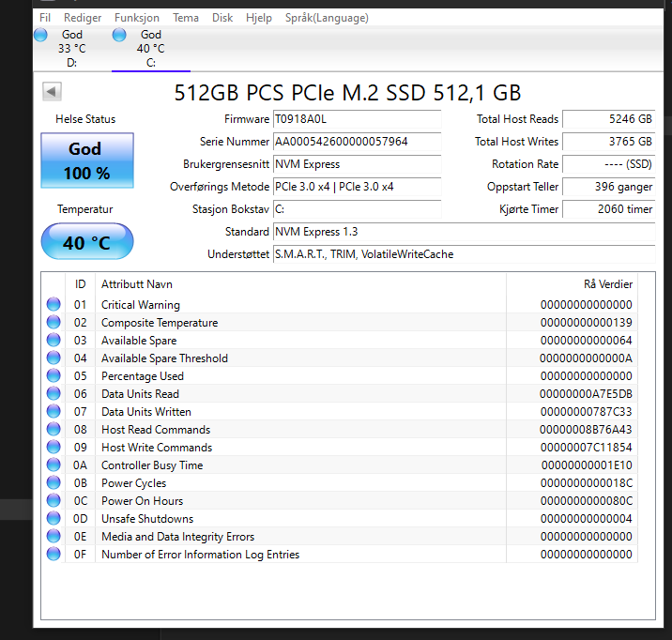This screenshot has height=640, width=672.
Task: Click the status orb for Available Spare Threshold
Action: click(x=53, y=358)
